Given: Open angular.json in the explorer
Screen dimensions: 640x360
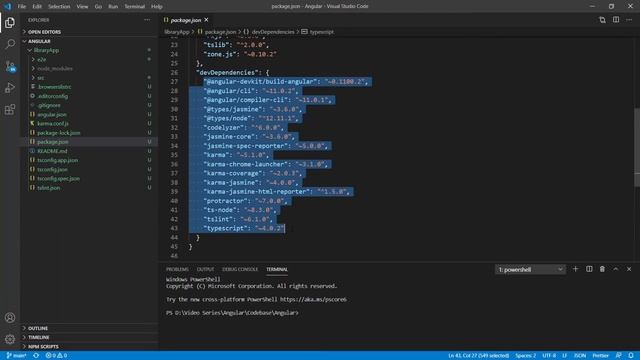Looking at the screenshot, I should tap(89, 114).
